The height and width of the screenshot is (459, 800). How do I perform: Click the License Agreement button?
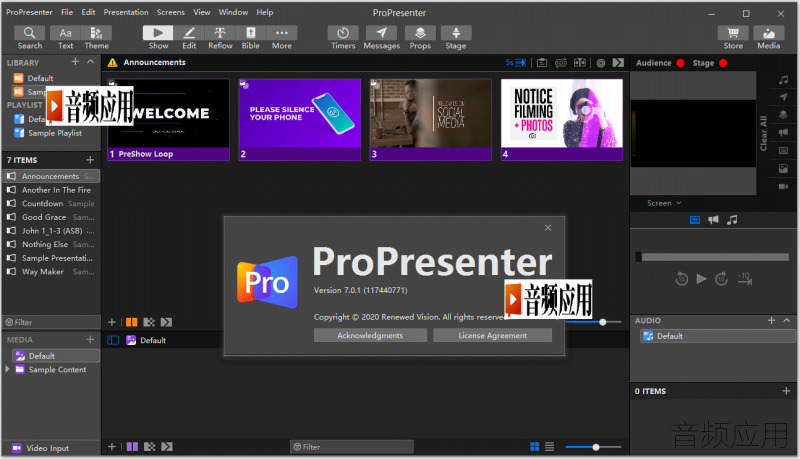click(492, 335)
